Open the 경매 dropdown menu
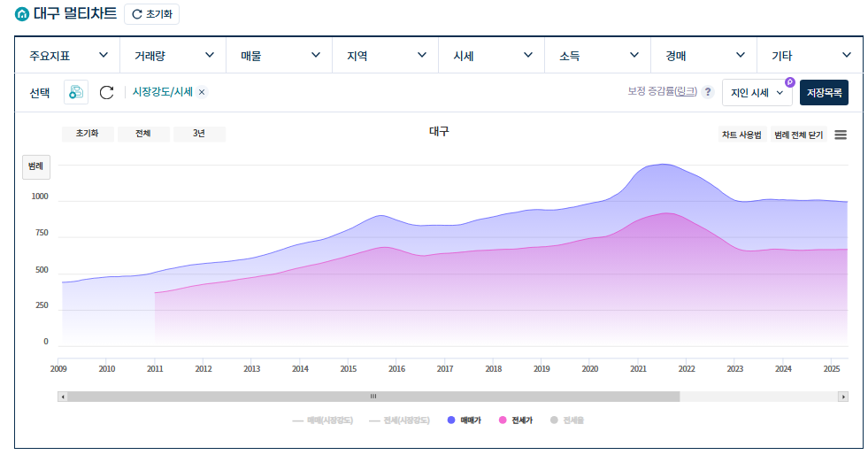Image resolution: width=868 pixels, height=455 pixels. tap(704, 56)
